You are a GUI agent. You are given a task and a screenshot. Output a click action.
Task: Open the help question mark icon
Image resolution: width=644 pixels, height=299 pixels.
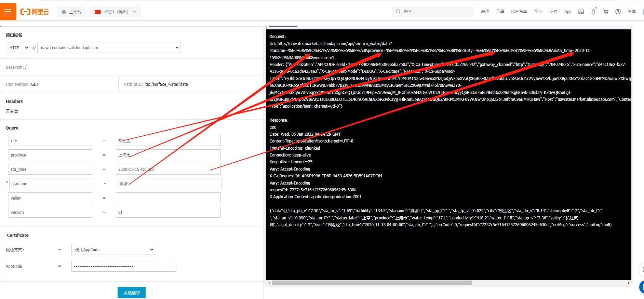click(x=618, y=12)
